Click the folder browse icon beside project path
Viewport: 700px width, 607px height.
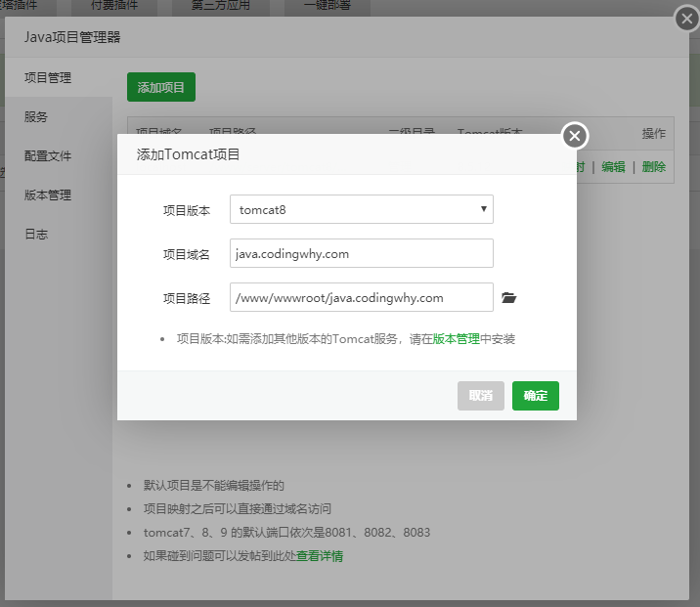(508, 298)
